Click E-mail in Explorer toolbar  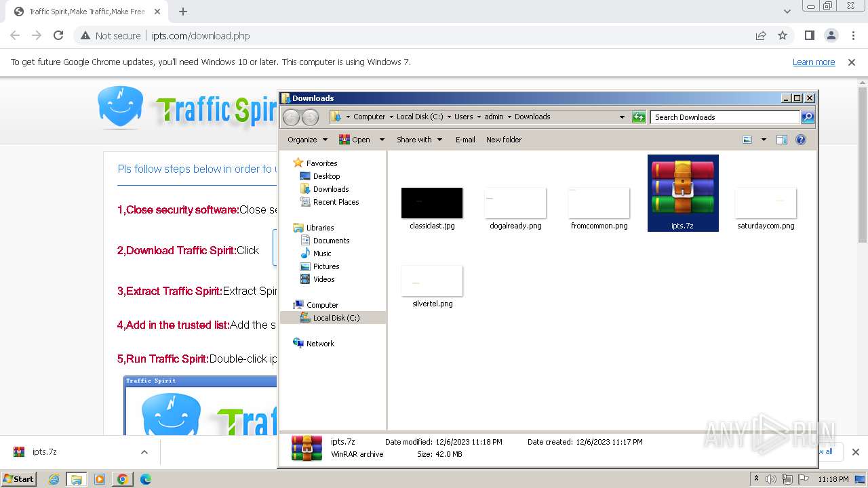click(x=465, y=140)
